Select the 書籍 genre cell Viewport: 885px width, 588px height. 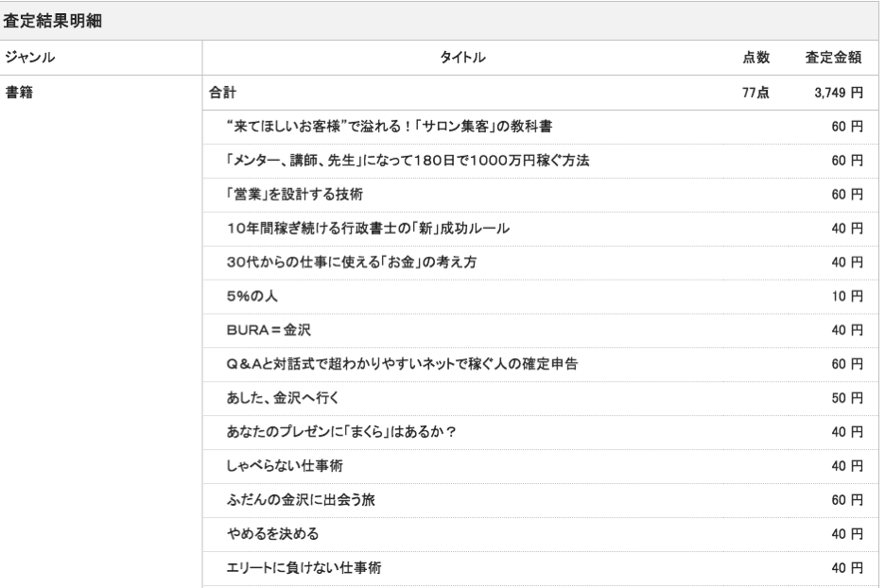[19, 92]
